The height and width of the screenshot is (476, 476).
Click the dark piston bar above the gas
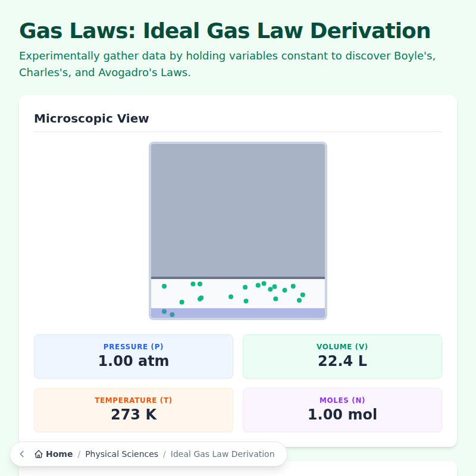click(238, 277)
